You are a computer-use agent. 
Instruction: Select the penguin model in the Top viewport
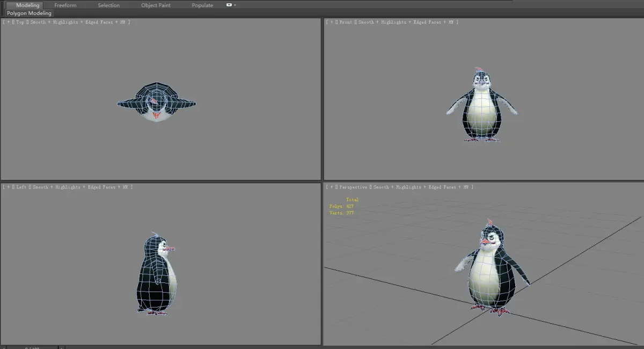click(156, 101)
